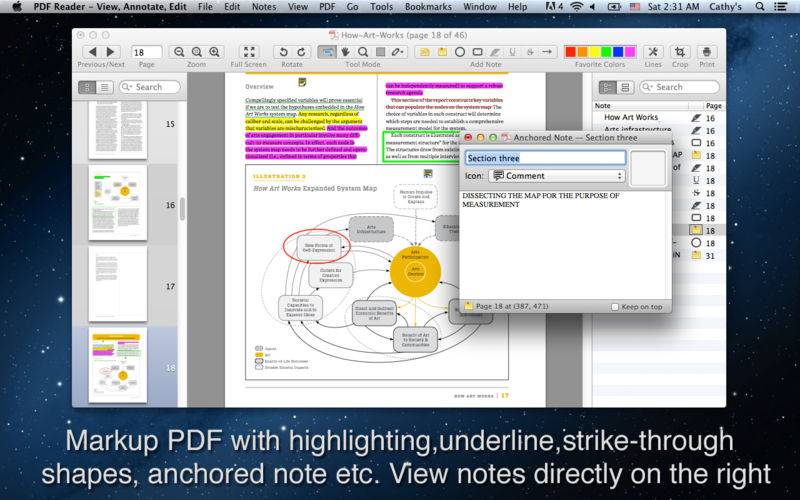Screen dimensions: 800x500
Task: Click the right panel Search field
Action: 679,87
